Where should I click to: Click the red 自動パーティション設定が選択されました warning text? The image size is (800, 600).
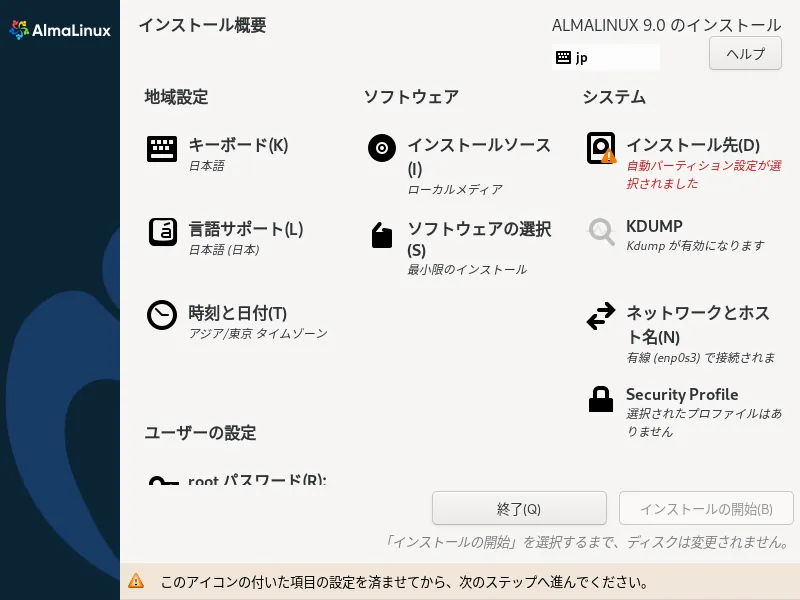pyautogui.click(x=704, y=174)
